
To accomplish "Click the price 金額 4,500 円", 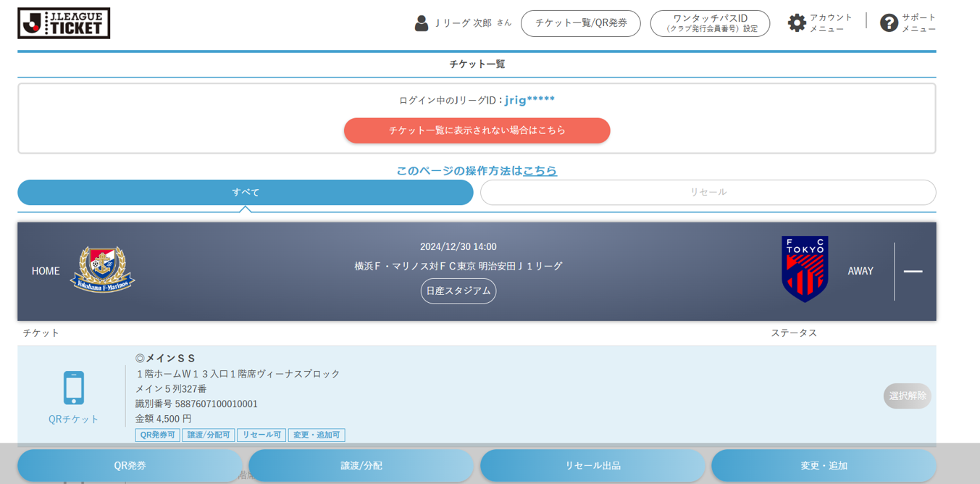I will [164, 419].
